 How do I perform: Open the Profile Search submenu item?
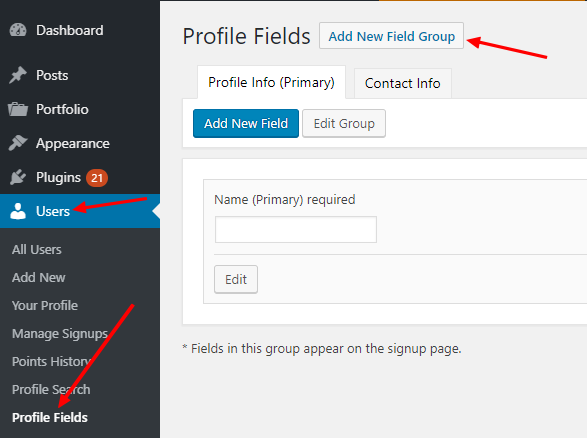point(51,390)
